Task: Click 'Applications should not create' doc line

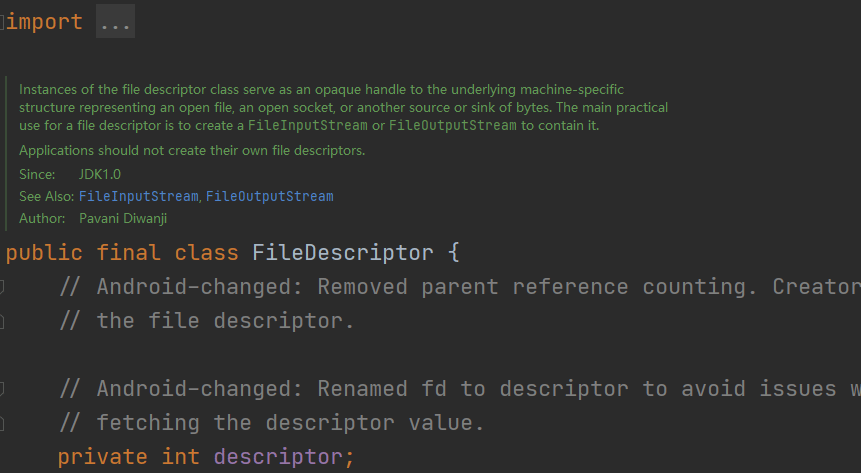Action: tap(192, 151)
